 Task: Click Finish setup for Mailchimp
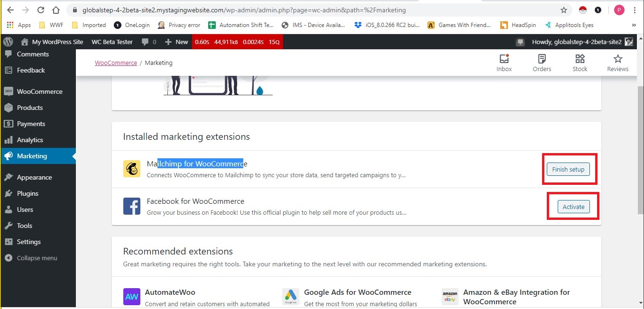[568, 169]
